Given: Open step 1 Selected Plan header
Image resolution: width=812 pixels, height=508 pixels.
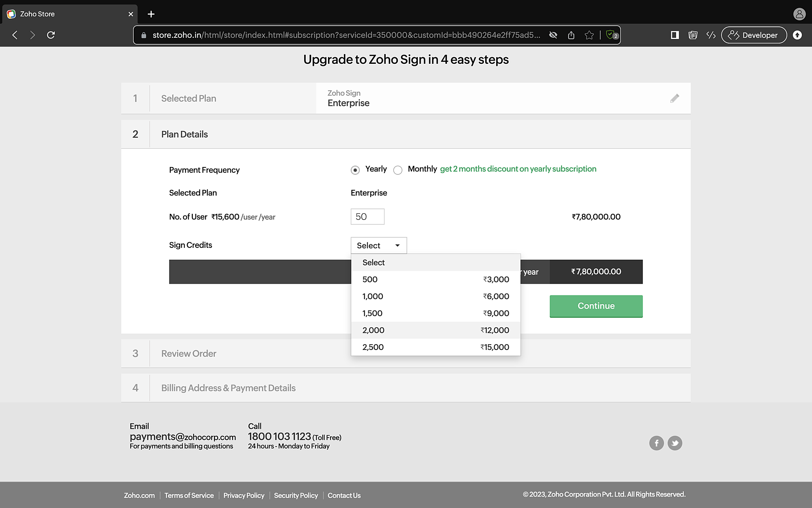Looking at the screenshot, I should point(219,98).
